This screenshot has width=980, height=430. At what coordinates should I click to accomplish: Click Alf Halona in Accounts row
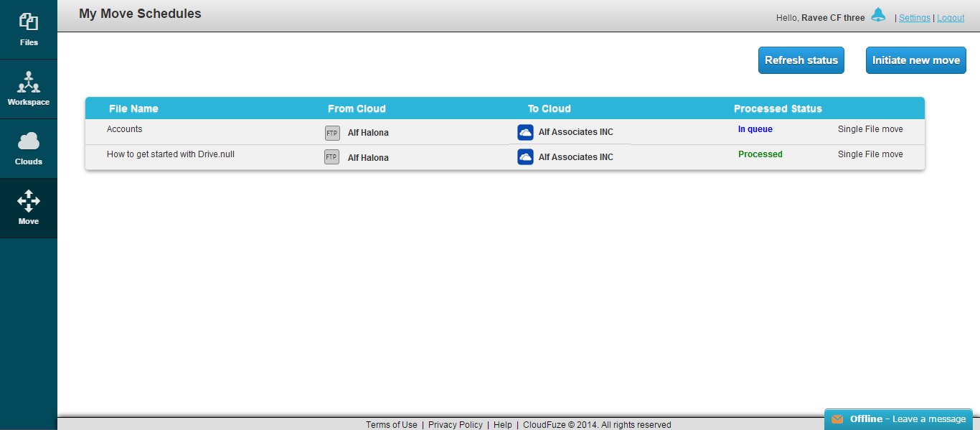(x=368, y=133)
